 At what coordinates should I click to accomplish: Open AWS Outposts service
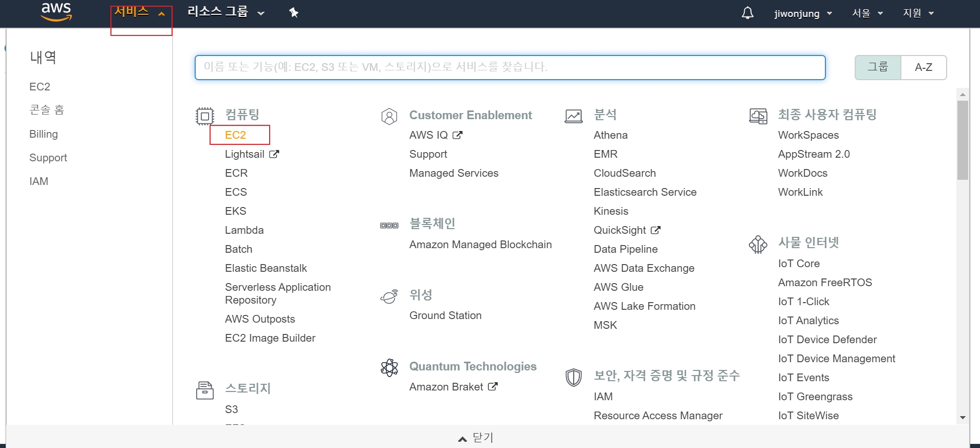tap(260, 319)
